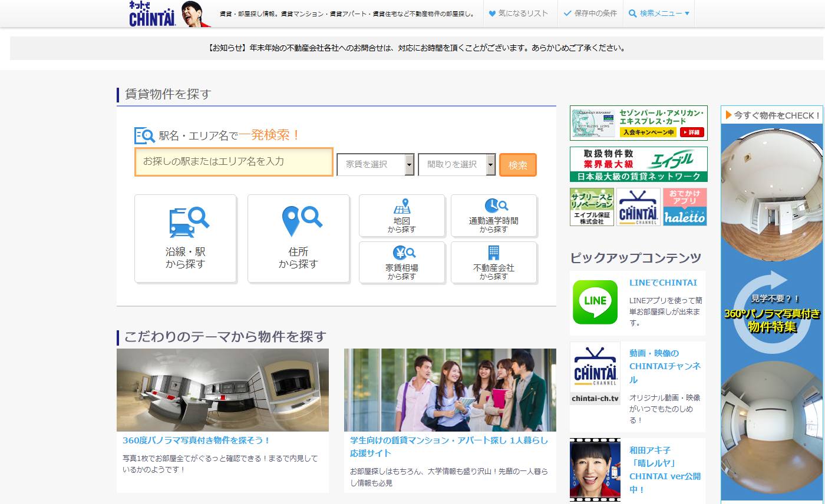Screen dimensions: 825x504
Task: Click the 今すぐ物件をCHECK header
Action: click(772, 115)
